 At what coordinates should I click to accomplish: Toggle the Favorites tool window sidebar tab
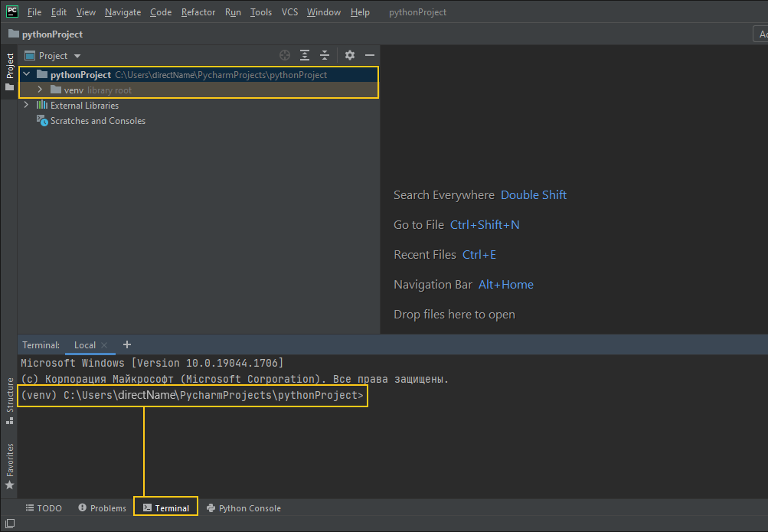pos(9,466)
